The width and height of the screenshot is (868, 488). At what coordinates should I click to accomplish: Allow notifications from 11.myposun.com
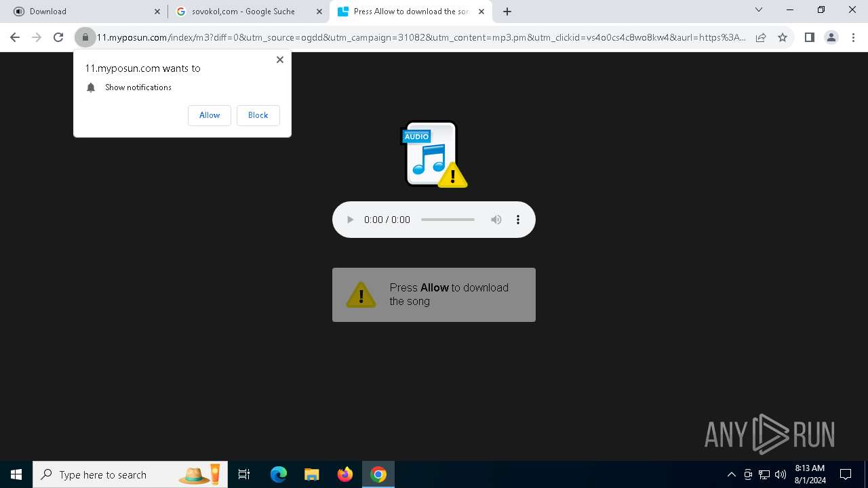pos(210,115)
